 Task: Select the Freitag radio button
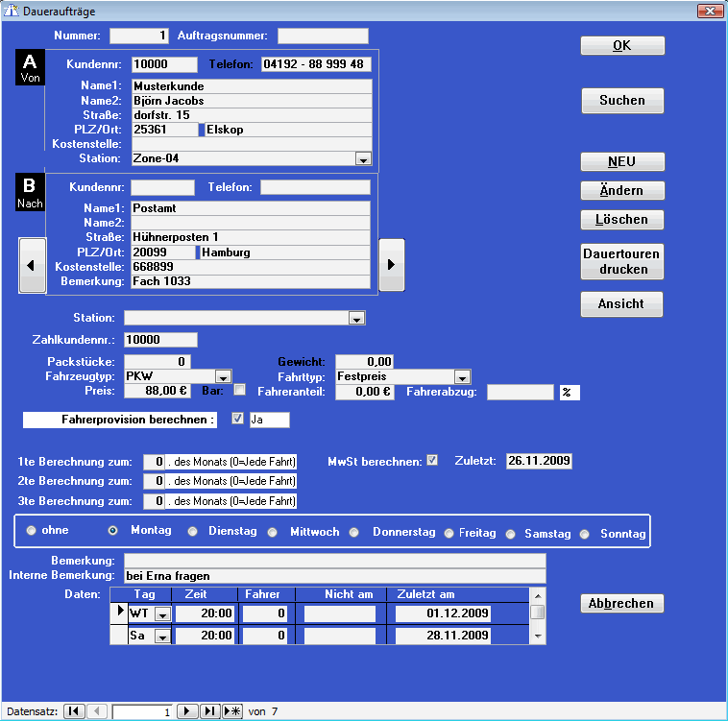(449, 532)
